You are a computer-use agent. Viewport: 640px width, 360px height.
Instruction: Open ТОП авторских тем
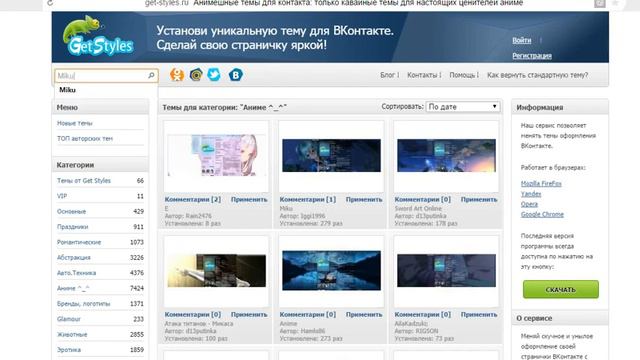pyautogui.click(x=84, y=139)
